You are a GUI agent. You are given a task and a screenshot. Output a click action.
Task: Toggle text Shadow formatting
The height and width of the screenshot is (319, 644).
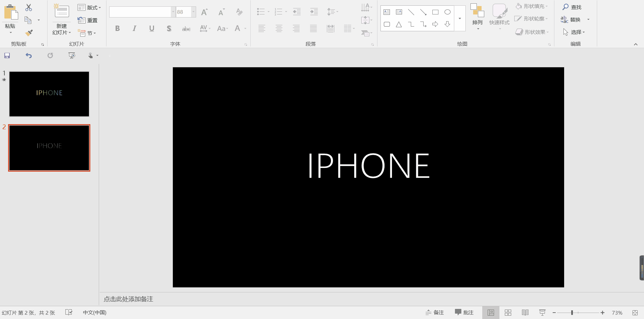169,29
